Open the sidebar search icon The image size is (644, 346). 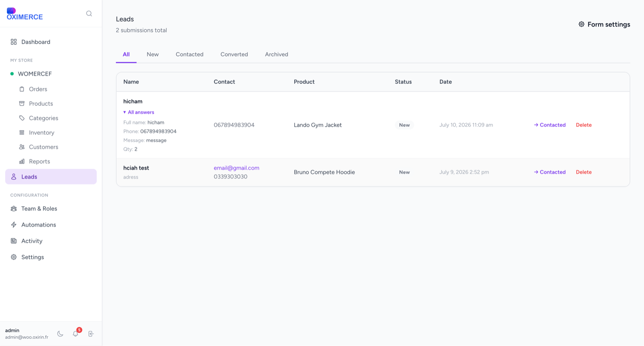coord(89,14)
